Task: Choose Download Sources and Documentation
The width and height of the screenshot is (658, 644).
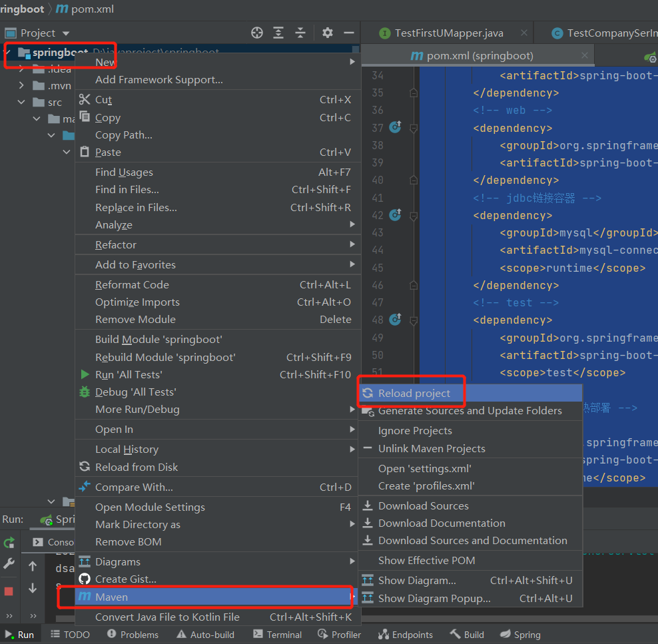Action: point(470,540)
